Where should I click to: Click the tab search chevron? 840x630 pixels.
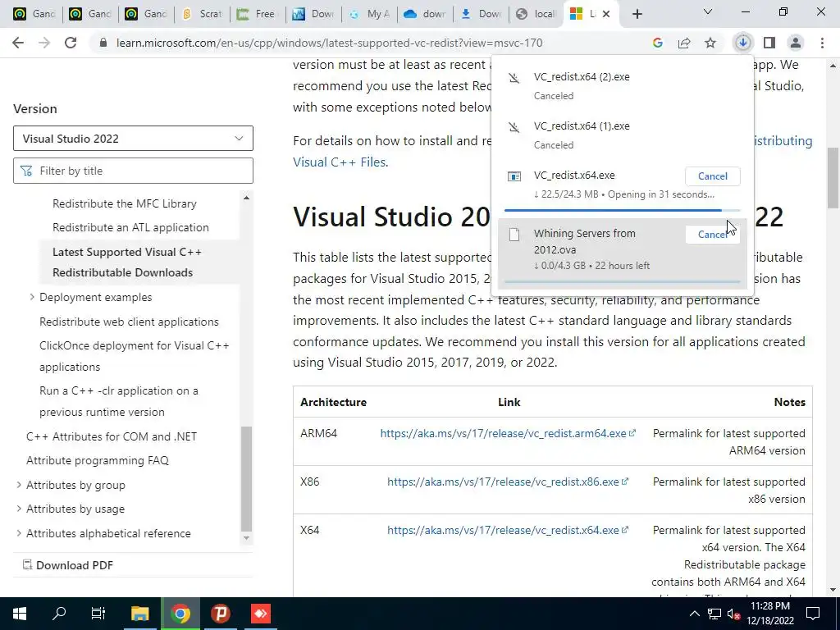pyautogui.click(x=708, y=11)
